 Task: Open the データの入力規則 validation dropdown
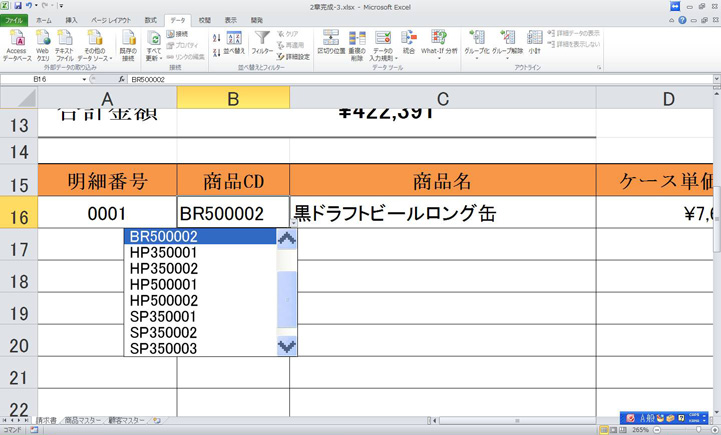(x=383, y=55)
